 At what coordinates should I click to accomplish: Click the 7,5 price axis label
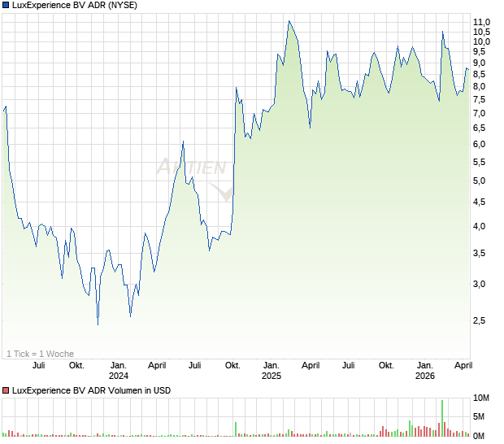[x=480, y=100]
